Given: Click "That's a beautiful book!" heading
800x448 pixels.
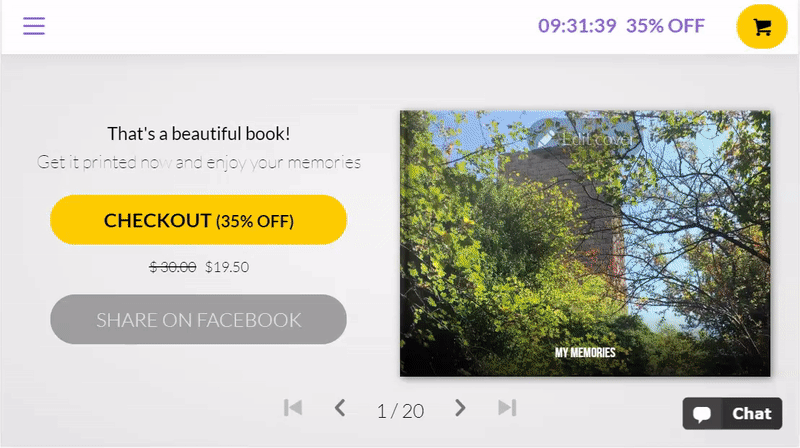Looking at the screenshot, I should pyautogui.click(x=198, y=134).
